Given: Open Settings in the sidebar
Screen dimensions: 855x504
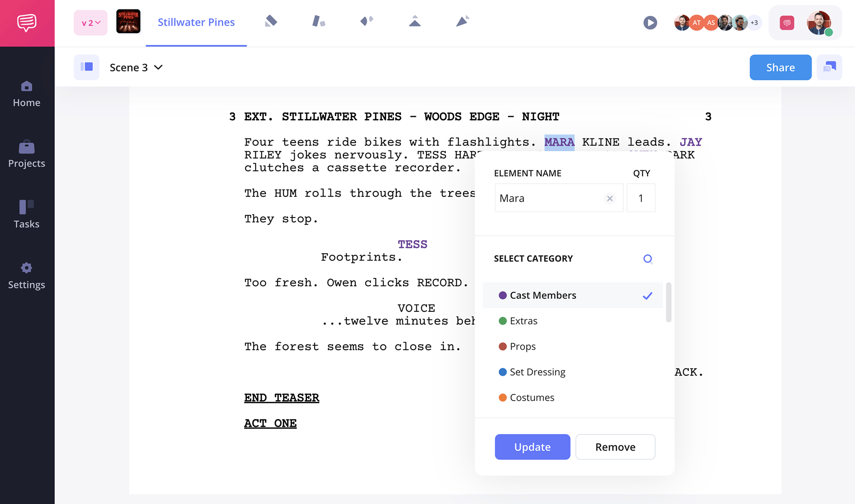Looking at the screenshot, I should pos(27,276).
